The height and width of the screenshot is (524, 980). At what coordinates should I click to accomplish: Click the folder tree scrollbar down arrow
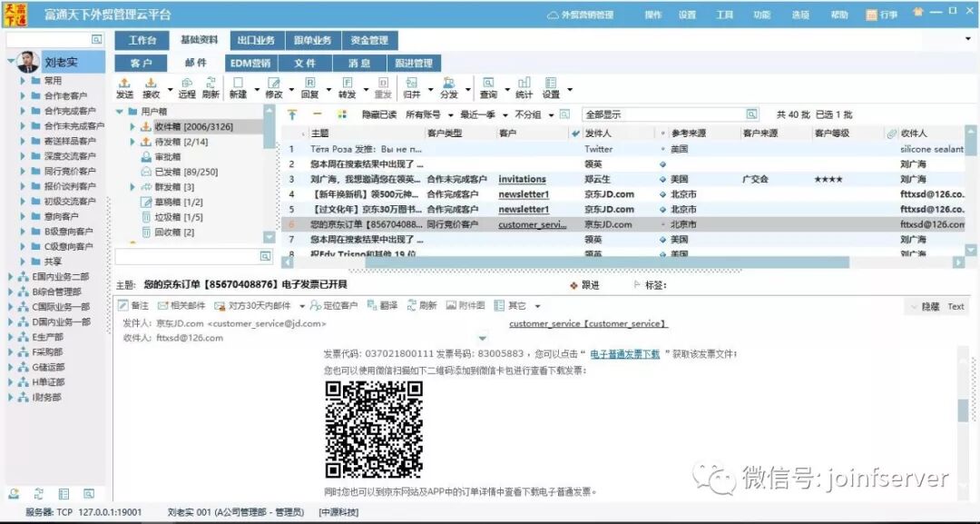point(269,237)
